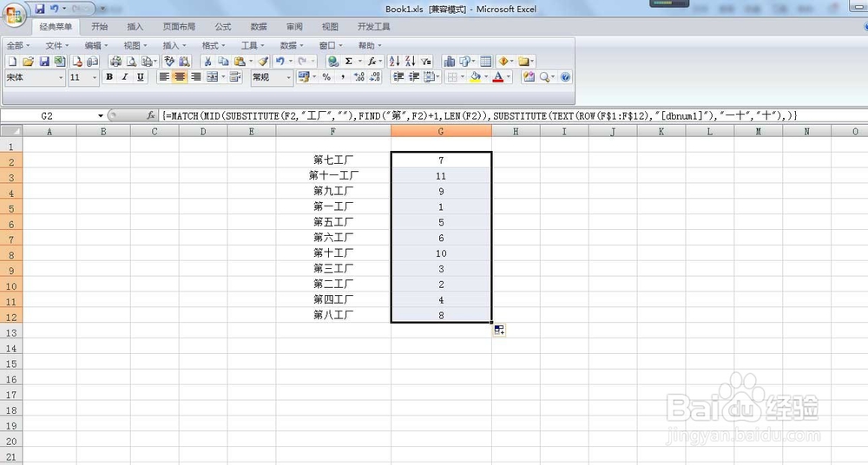This screenshot has height=465, width=868.
Task: Run spell check ABC icon
Action: tap(169, 62)
